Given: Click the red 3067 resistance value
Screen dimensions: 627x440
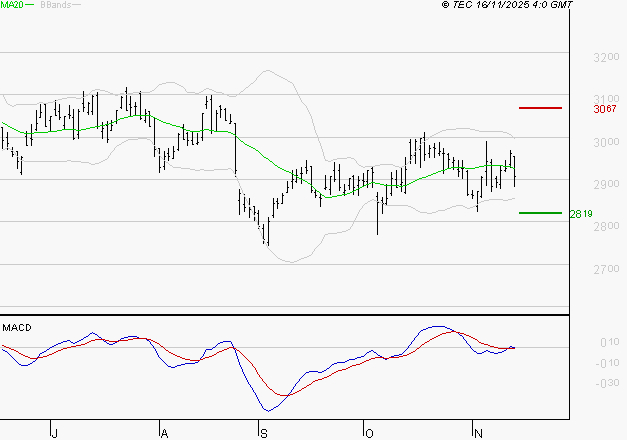Looking at the screenshot, I should (x=605, y=109).
